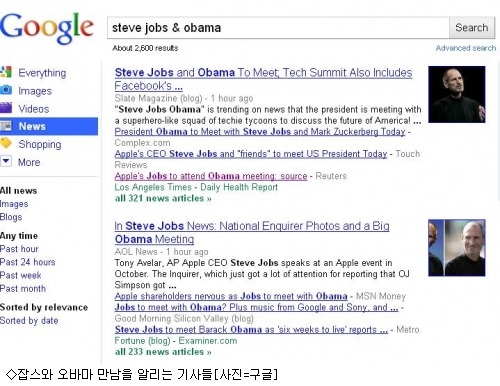This screenshot has width=500, height=386.
Task: Open 'Steve Jobs and Obama To Meet' headline
Action: (263, 79)
